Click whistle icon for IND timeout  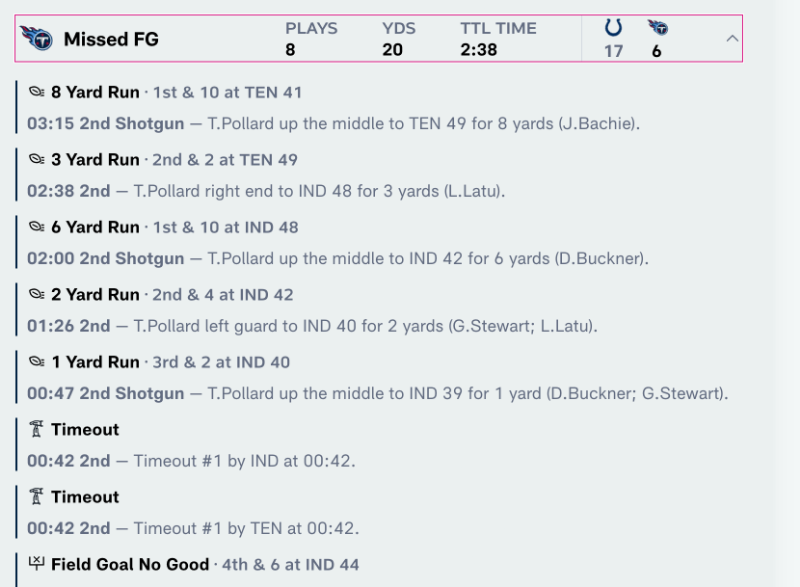(x=37, y=430)
